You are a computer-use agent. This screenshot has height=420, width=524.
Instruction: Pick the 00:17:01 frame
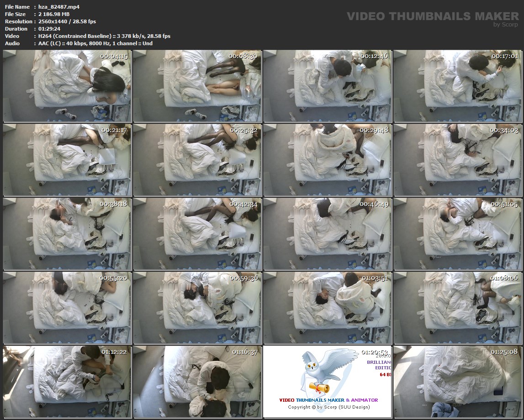click(458, 86)
